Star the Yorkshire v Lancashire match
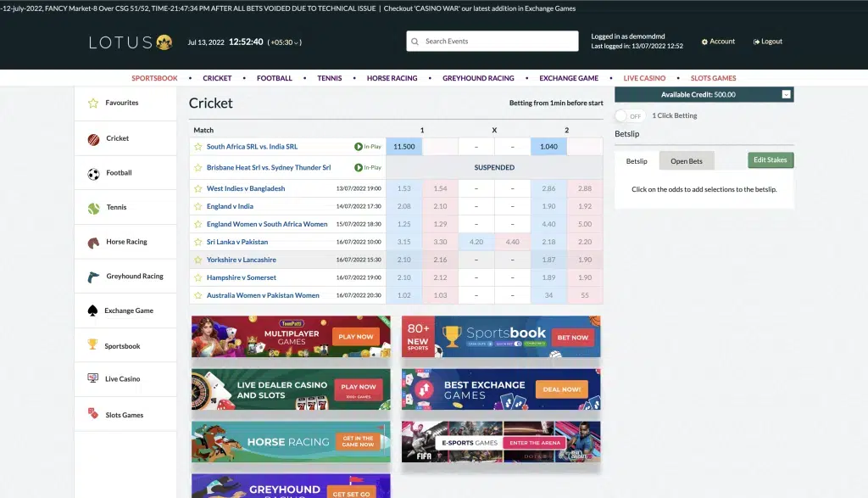 tap(198, 259)
